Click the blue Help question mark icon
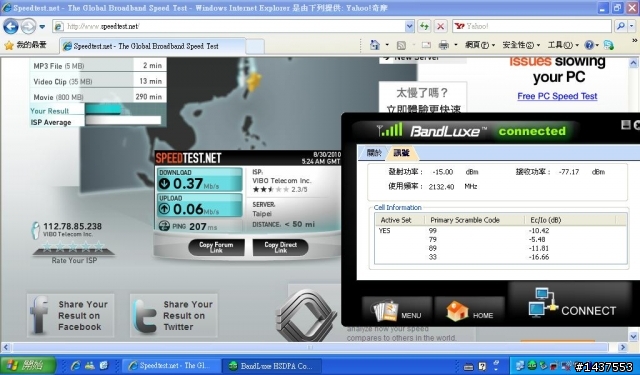The width and height of the screenshot is (640, 375). pos(589,45)
